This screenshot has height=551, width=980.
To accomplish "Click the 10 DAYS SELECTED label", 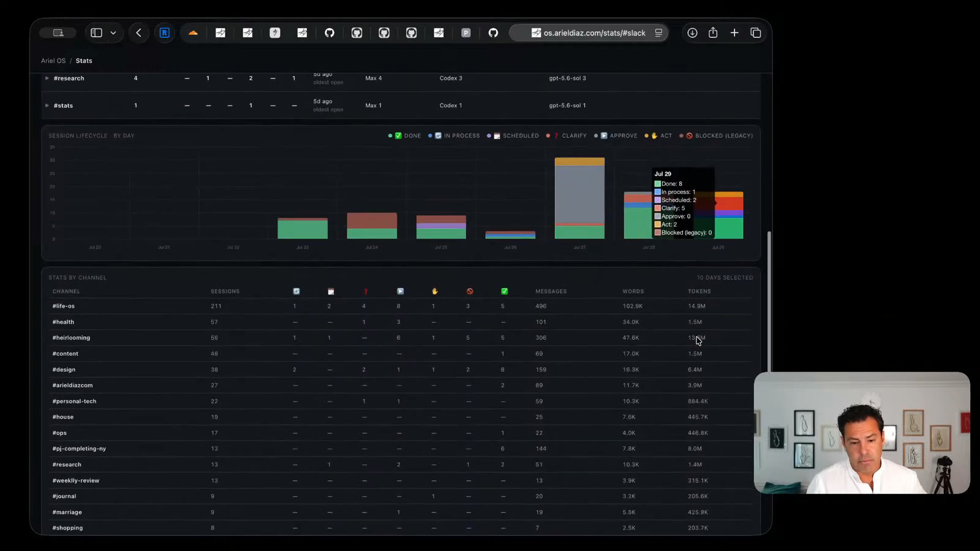I will (725, 278).
